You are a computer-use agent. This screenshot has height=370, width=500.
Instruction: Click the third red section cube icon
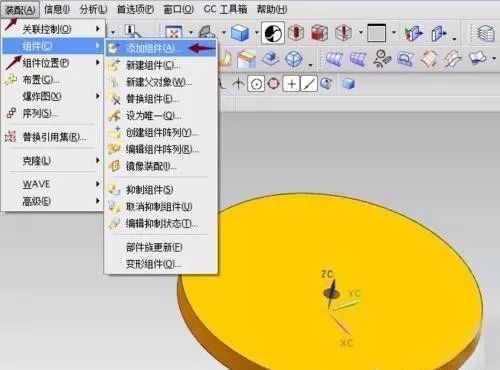tap(343, 33)
